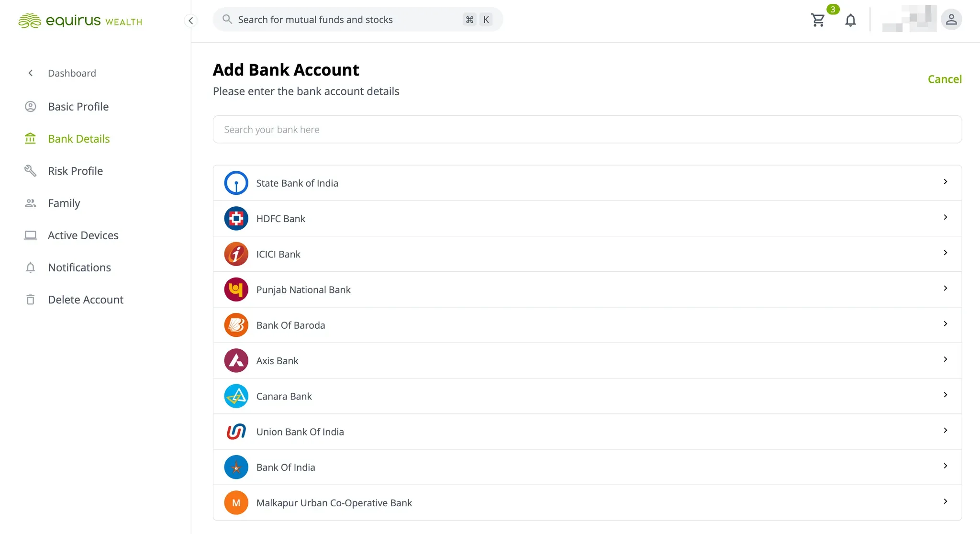Select Bank Of India name
Viewport: 980px width, 534px height.
pyautogui.click(x=286, y=467)
